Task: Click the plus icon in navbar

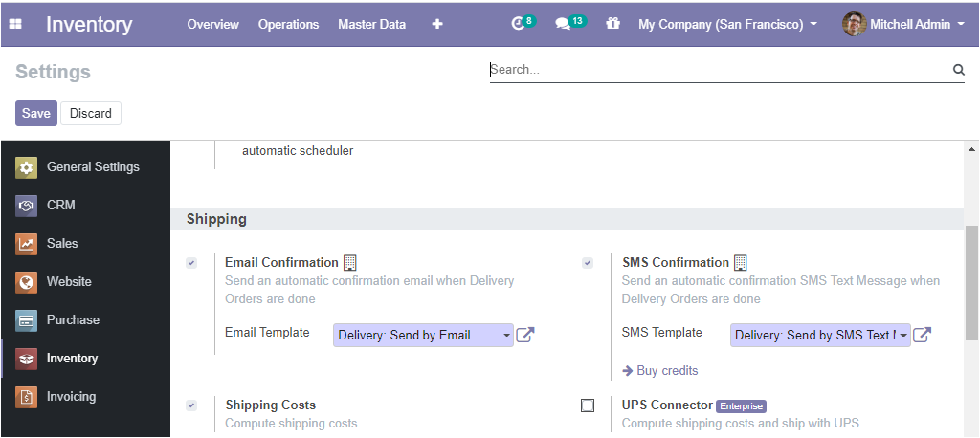Action: pos(437,24)
